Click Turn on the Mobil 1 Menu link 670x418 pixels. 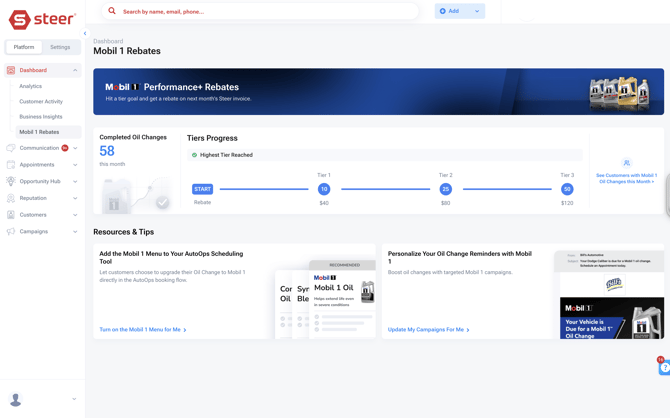pos(141,329)
